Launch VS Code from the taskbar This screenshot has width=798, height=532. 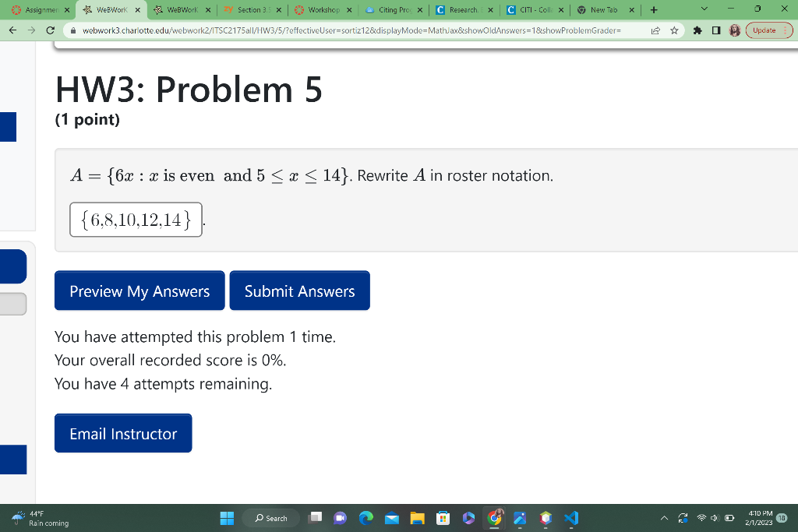point(570,517)
